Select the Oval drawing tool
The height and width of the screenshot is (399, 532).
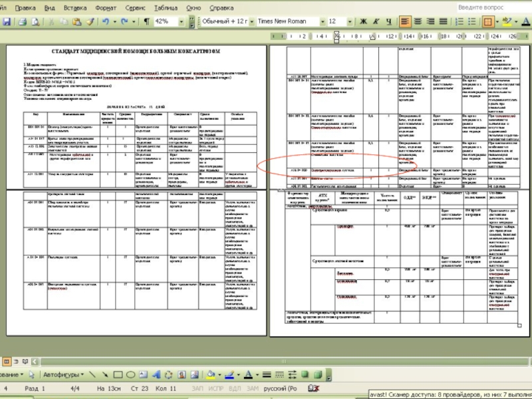click(x=131, y=374)
